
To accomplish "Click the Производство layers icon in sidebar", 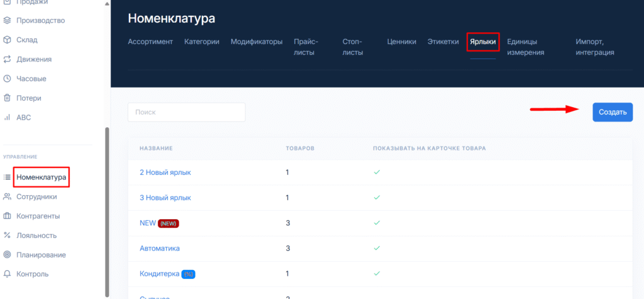I will point(7,21).
